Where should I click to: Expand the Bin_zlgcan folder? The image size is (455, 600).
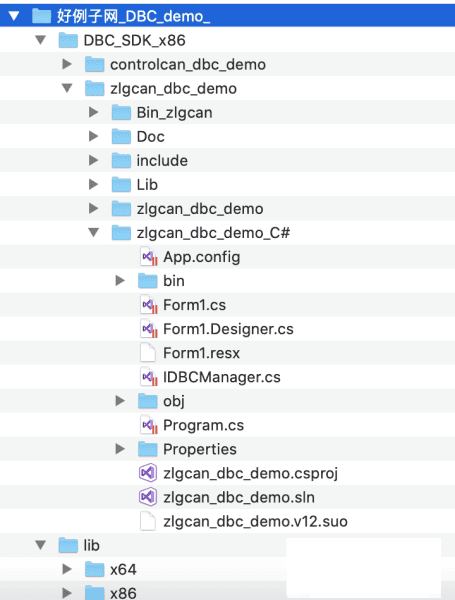point(93,112)
